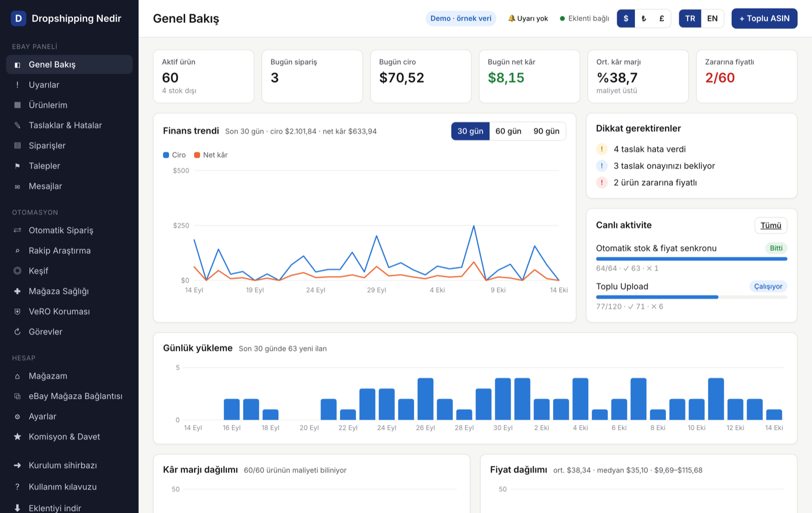Select EN language option

(x=713, y=18)
